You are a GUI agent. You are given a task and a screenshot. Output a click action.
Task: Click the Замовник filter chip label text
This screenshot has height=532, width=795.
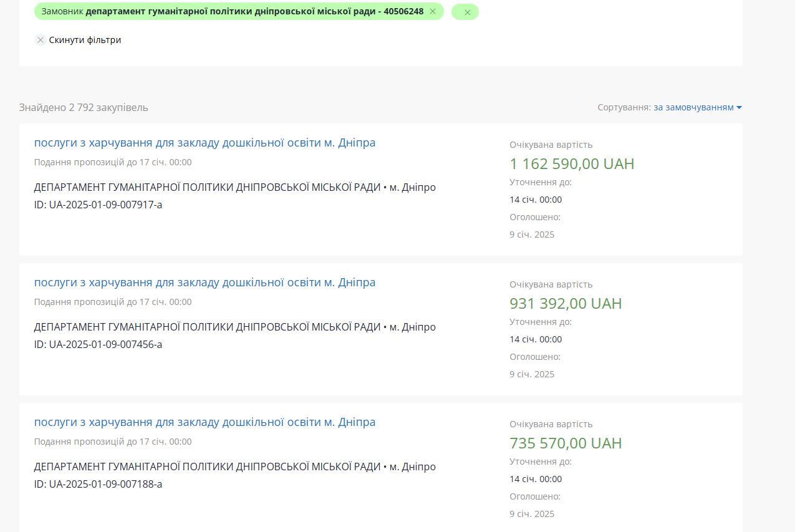tap(232, 11)
